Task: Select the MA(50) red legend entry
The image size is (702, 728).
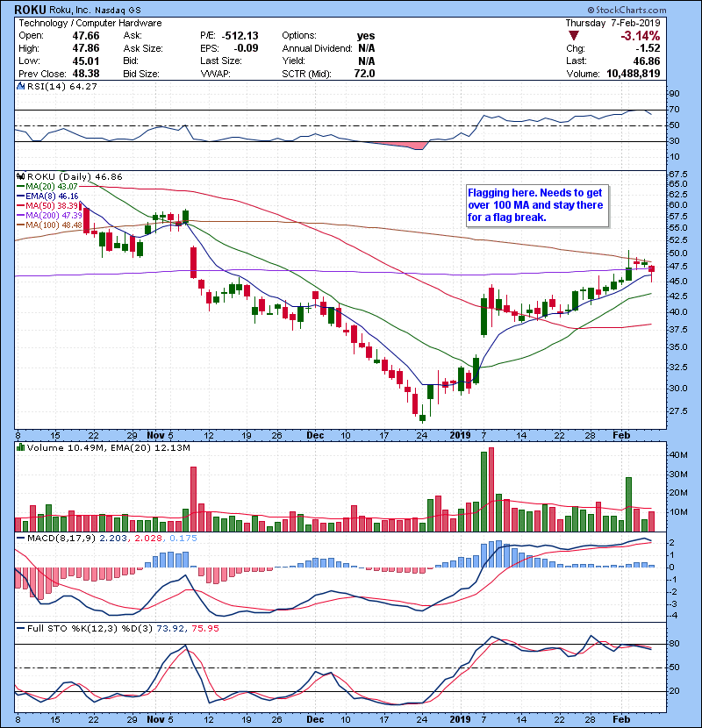Action: point(49,205)
